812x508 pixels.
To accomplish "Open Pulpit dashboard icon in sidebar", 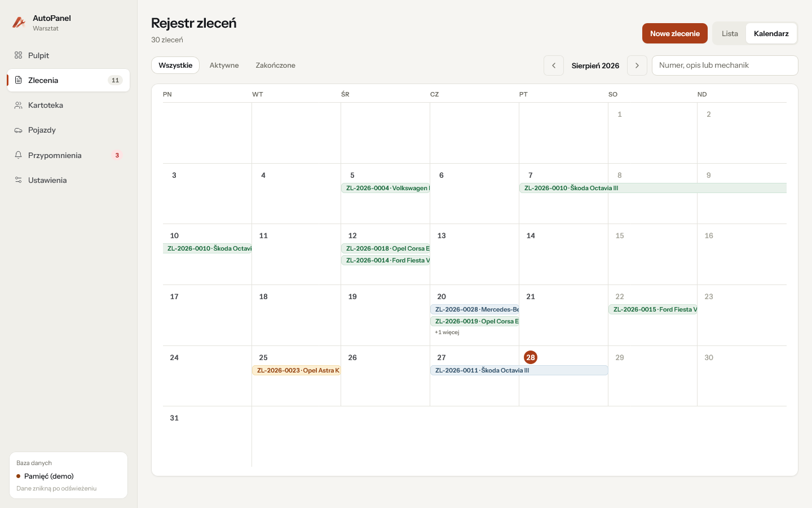I will (x=18, y=55).
